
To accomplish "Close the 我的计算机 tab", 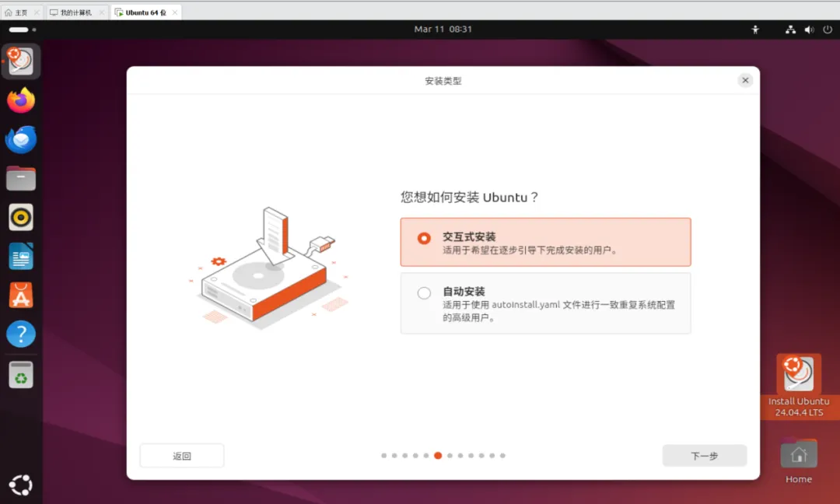I will [x=102, y=12].
